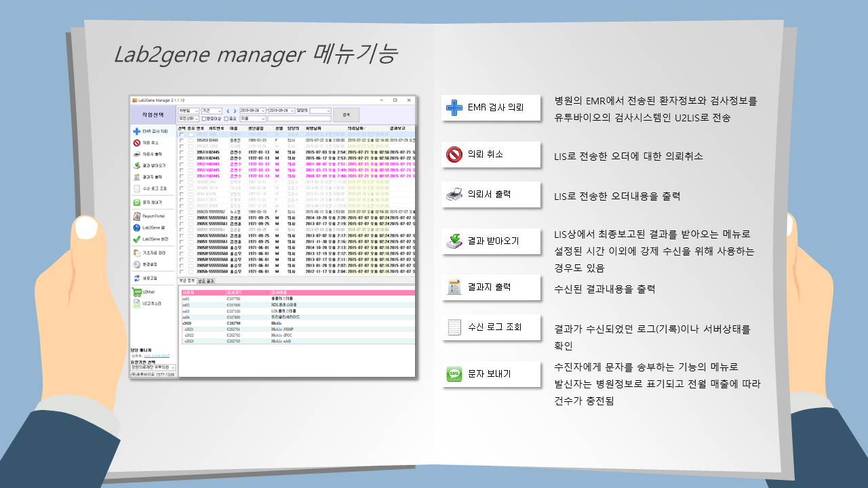Open the 이름 search-field dropdown

coord(253,118)
